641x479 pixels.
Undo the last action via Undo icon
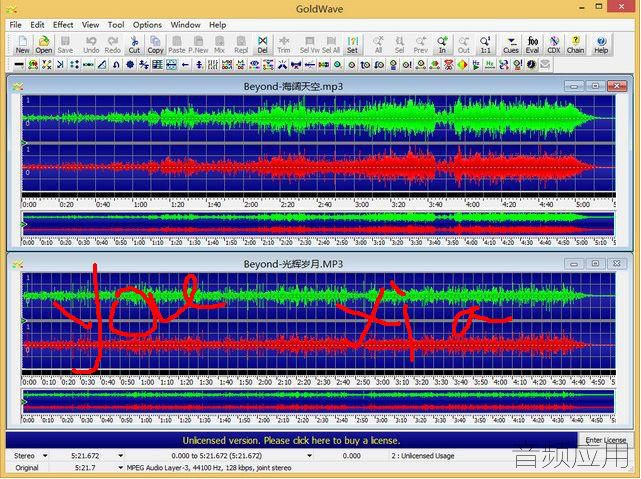pos(91,45)
